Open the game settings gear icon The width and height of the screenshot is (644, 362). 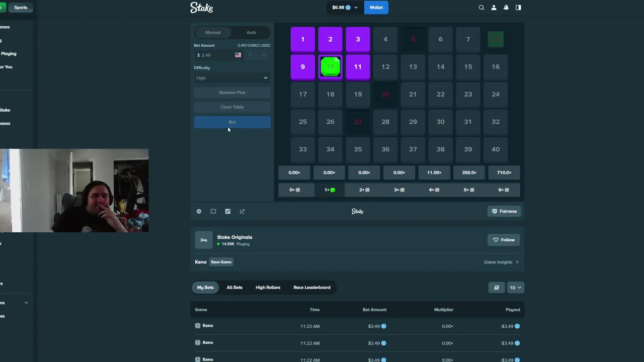[199, 212]
